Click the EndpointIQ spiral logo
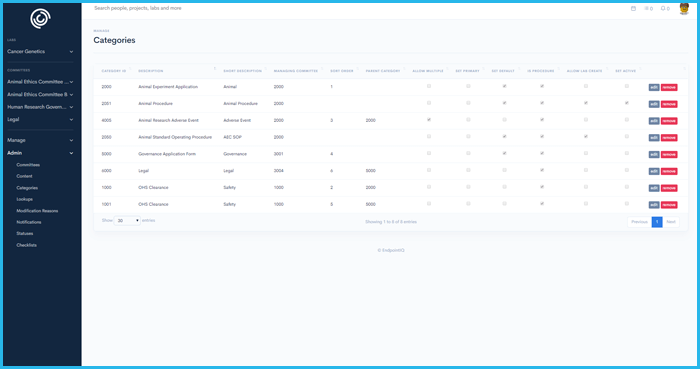The height and width of the screenshot is (369, 700). [40, 19]
